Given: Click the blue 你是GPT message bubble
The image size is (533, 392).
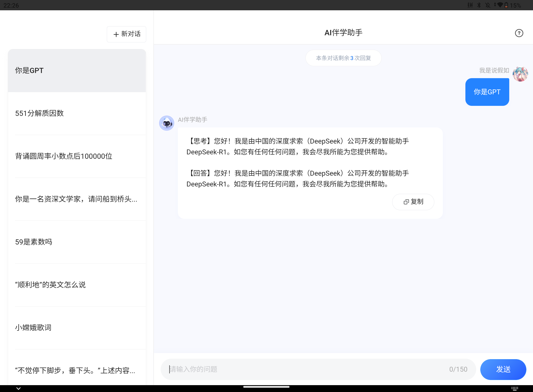Looking at the screenshot, I should [487, 92].
